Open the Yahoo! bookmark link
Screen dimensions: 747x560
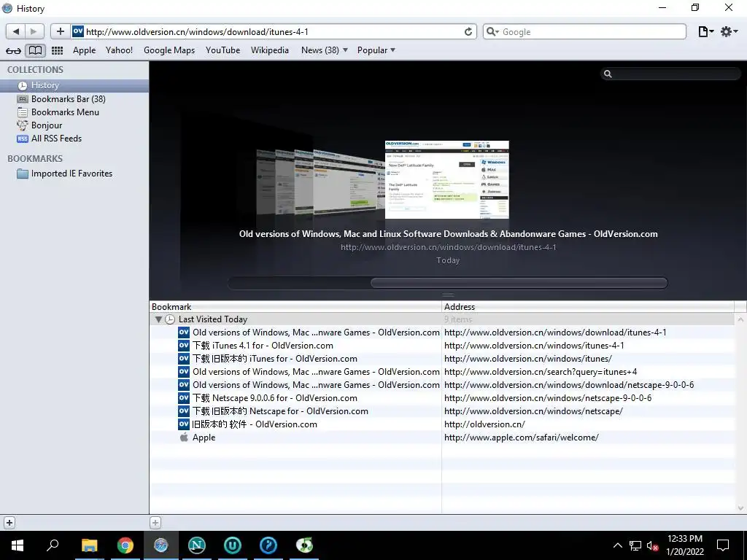tap(119, 50)
